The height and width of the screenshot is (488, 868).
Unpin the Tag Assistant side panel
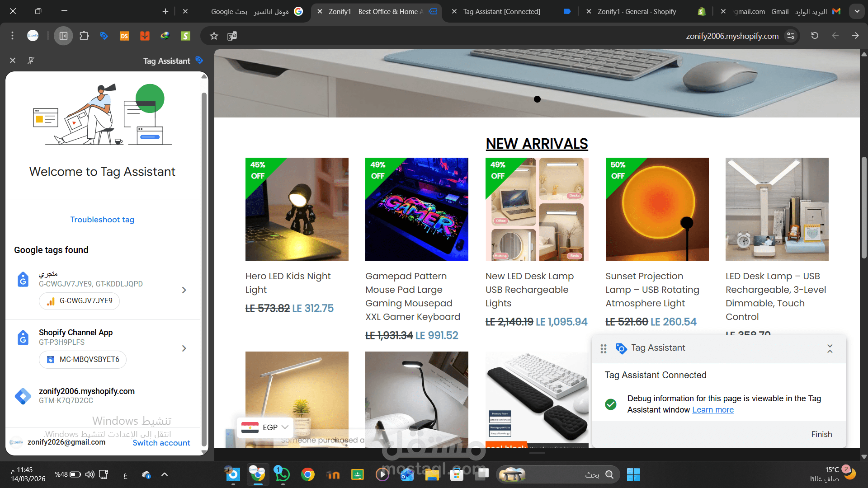tap(31, 61)
